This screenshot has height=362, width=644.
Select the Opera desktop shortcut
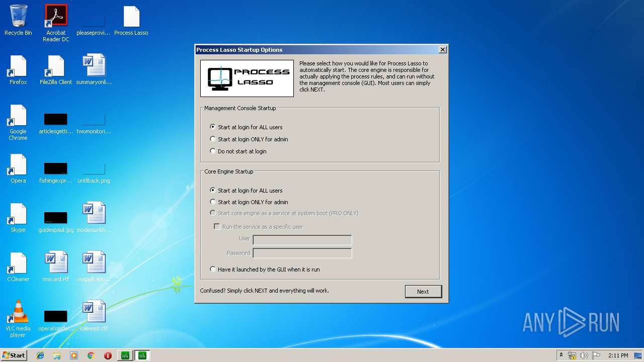tap(18, 168)
